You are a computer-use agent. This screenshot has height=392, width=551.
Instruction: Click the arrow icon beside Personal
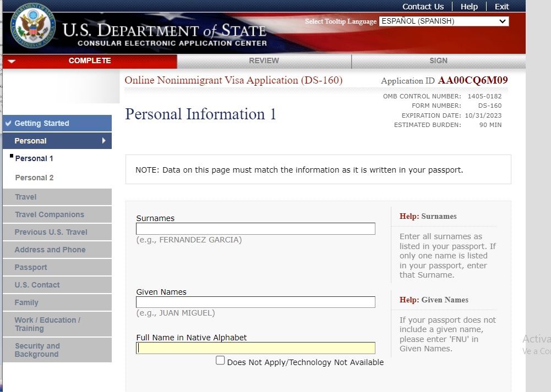pyautogui.click(x=103, y=141)
